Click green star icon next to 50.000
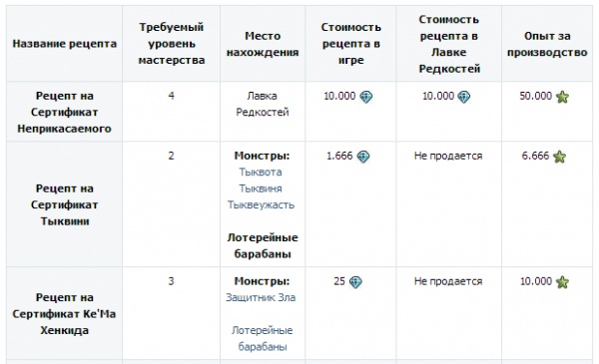Image resolution: width=599 pixels, height=364 pixels. pyautogui.click(x=562, y=97)
